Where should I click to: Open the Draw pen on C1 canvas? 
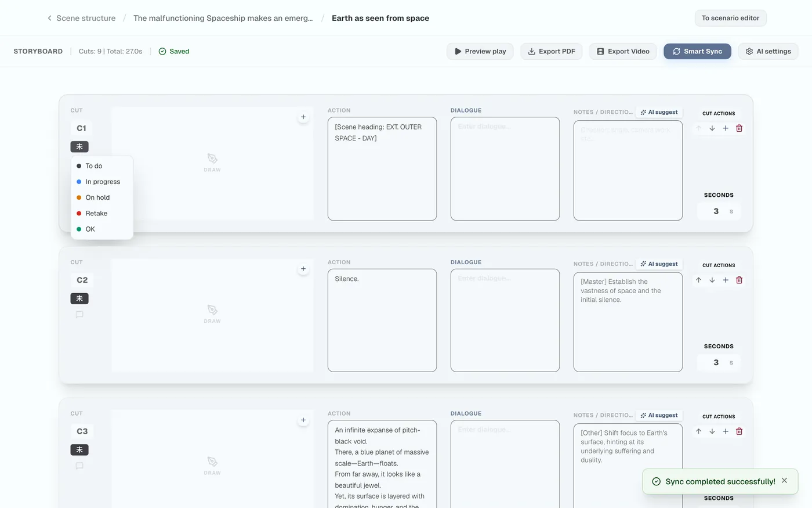click(x=212, y=162)
